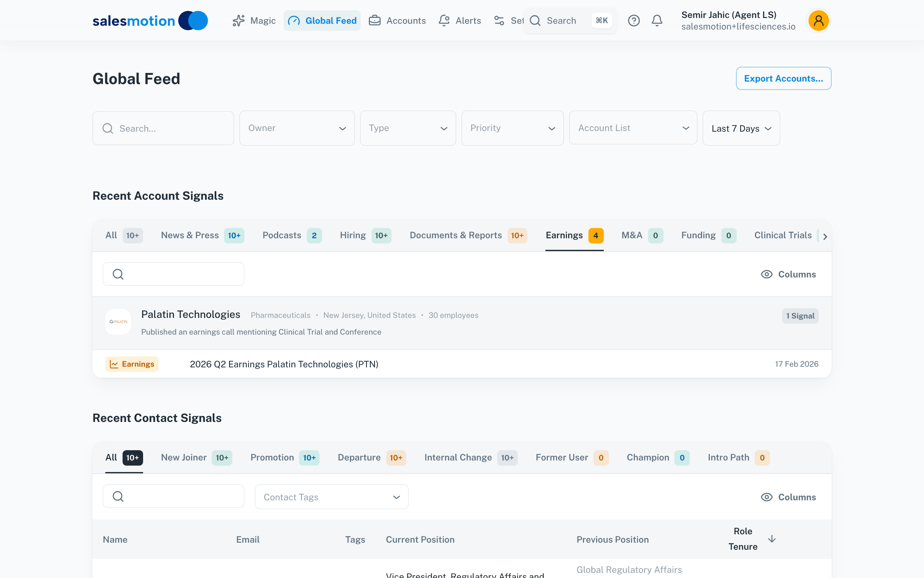924x578 pixels.
Task: Click the Current Position column header
Action: (x=420, y=539)
